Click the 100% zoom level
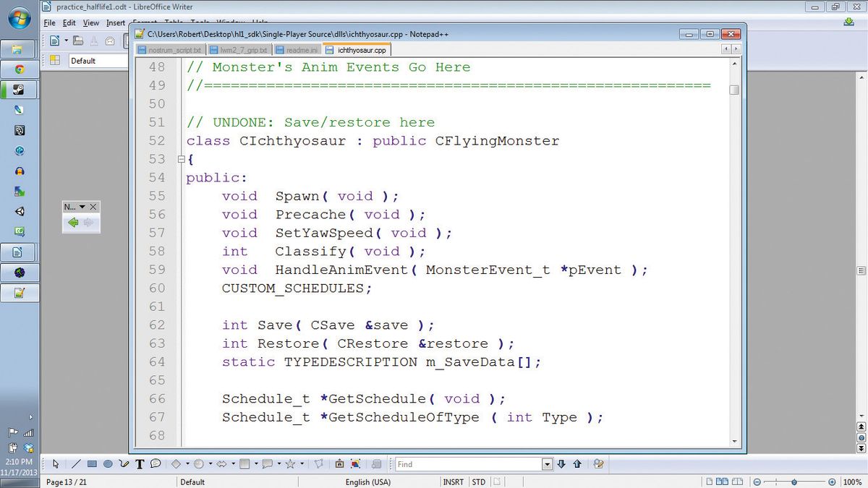The width and height of the screenshot is (868, 488). point(852,482)
